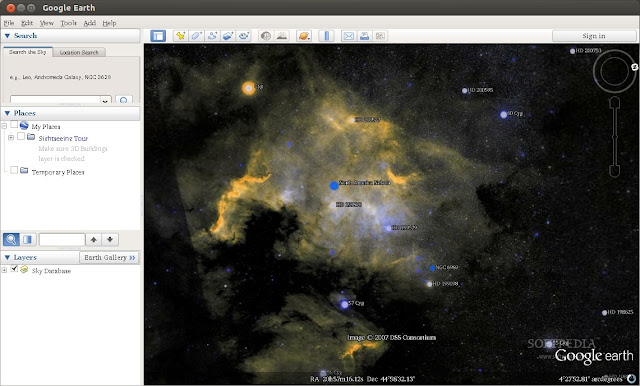Select the add path tool

click(x=212, y=36)
